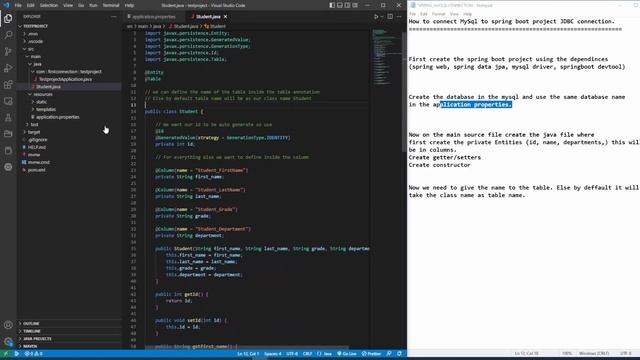Viewport: 640px width, 360px height.
Task: Toggle Secondary Side Bar layout icon
Action: 347,5
